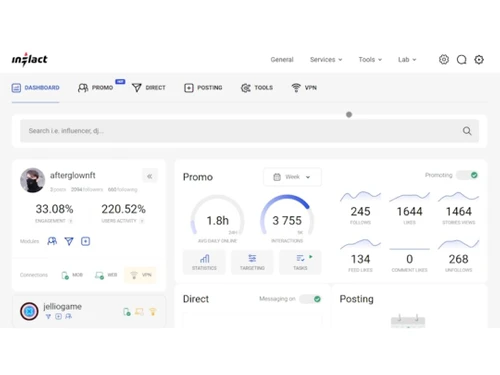Screen dimensions: 500x375
Task: Click the 245 Follows stat
Action: [360, 209]
